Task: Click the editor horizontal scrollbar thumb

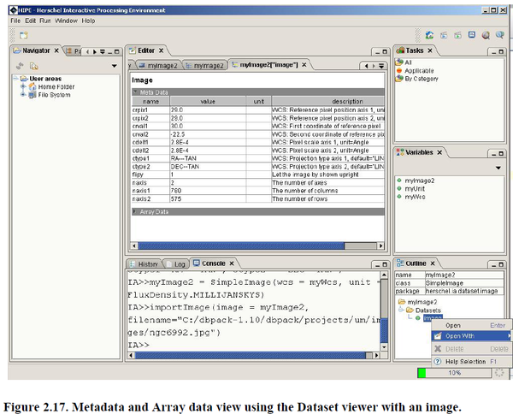Action: click(x=241, y=245)
